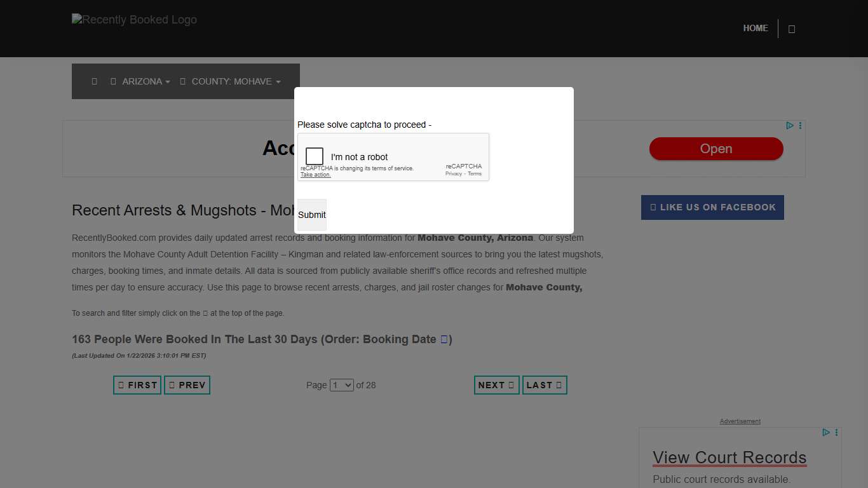This screenshot has height=488, width=868.
Task: Open the reCAPTCHA Privacy link
Action: (453, 173)
